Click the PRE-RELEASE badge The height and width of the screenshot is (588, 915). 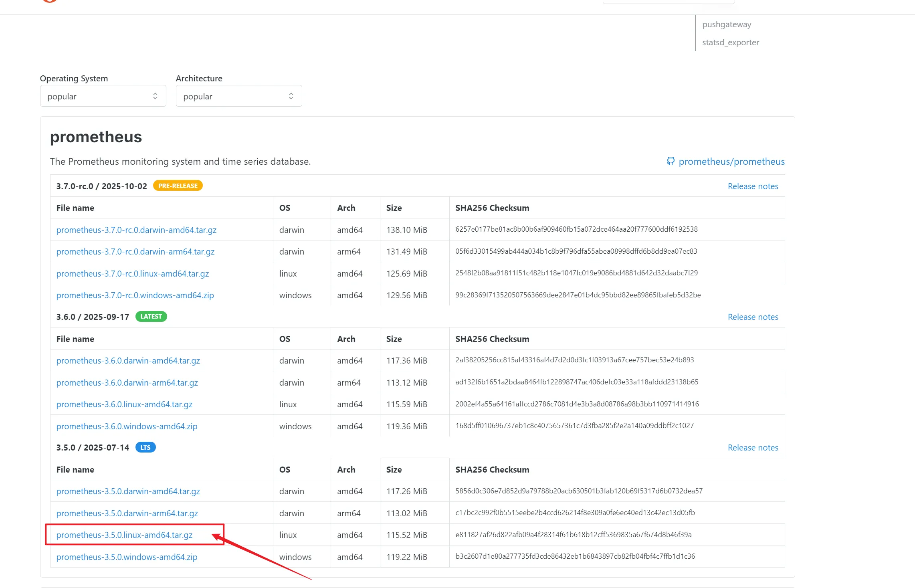click(x=178, y=186)
